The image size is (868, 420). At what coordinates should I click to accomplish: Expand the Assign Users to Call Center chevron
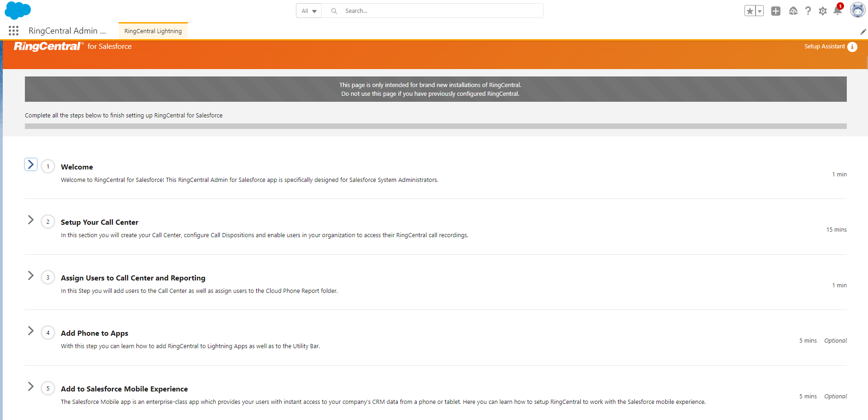[31, 275]
